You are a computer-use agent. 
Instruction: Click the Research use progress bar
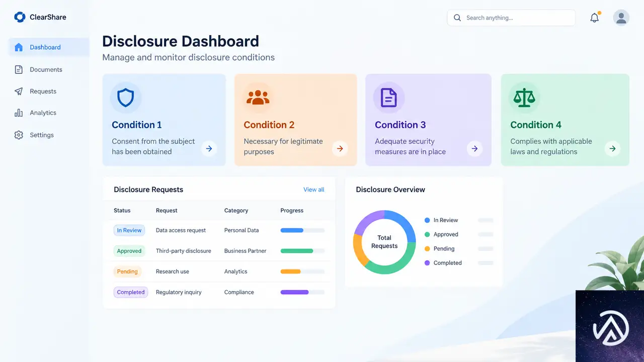302,271
